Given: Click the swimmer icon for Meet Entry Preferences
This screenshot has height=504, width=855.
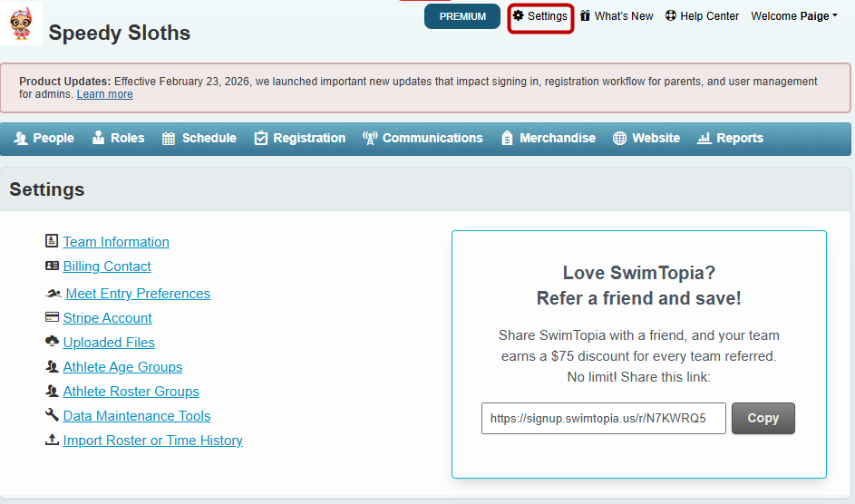Looking at the screenshot, I should (x=53, y=294).
